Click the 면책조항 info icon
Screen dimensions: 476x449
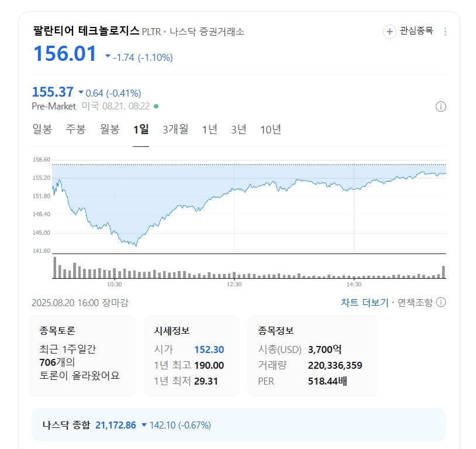(441, 302)
